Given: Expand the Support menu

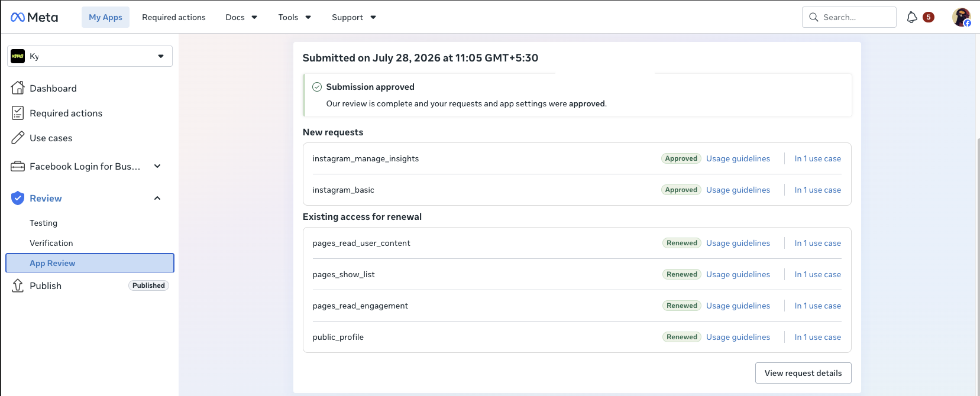Looking at the screenshot, I should pos(354,17).
